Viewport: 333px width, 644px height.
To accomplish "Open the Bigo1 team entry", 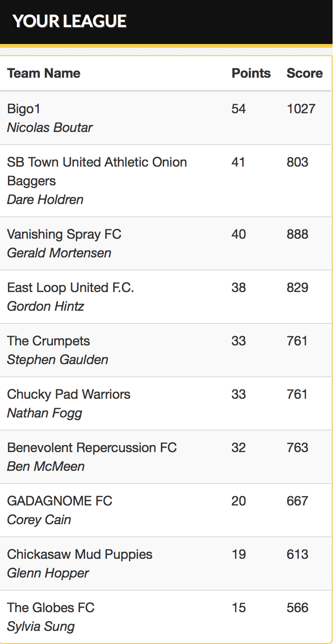I will 24,109.
